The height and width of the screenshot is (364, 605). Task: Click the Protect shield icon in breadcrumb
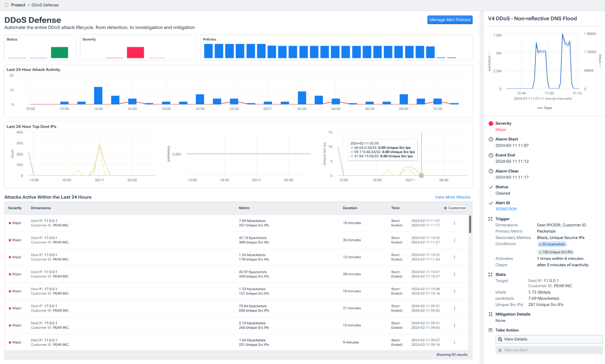point(6,5)
